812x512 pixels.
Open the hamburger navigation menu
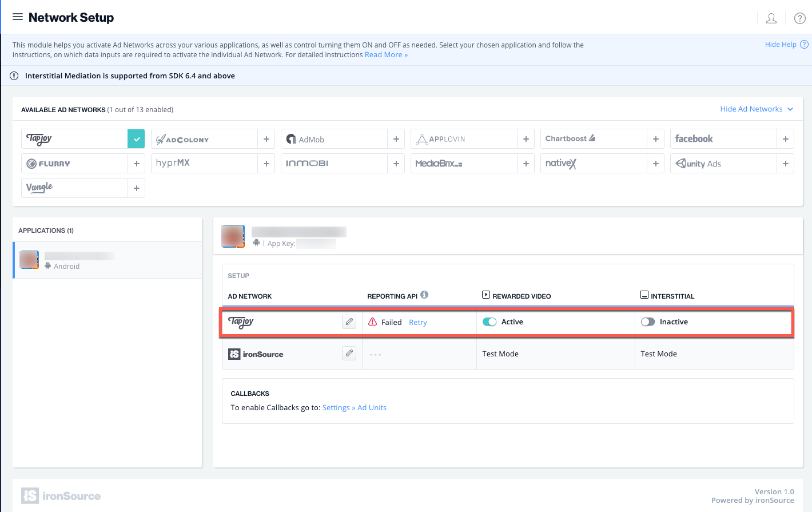coord(18,17)
